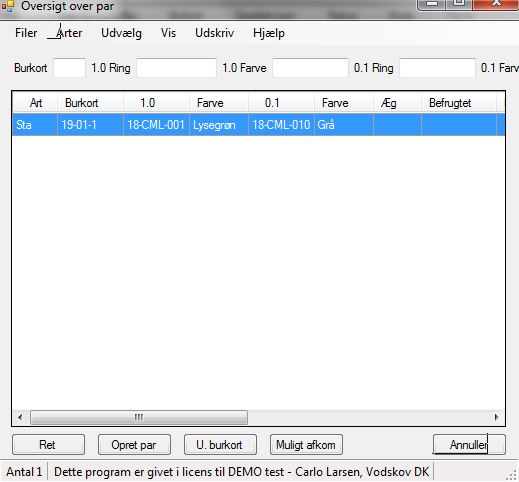Open the Udvælg menu

(x=121, y=33)
